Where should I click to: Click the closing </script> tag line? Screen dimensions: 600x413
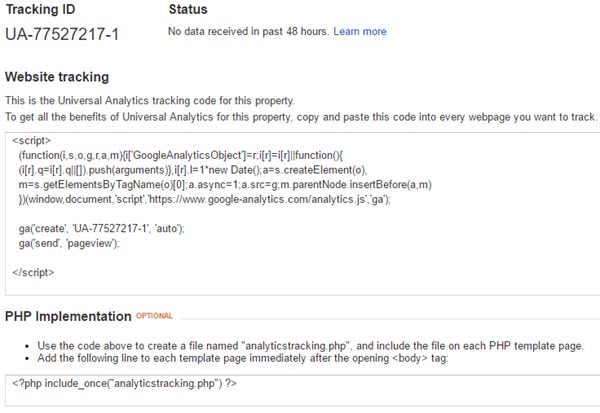(x=33, y=273)
